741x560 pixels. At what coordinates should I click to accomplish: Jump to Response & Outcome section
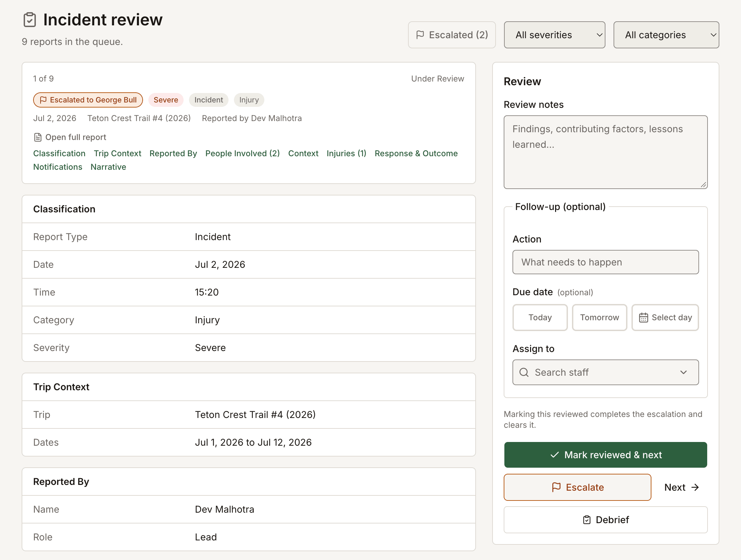416,154
